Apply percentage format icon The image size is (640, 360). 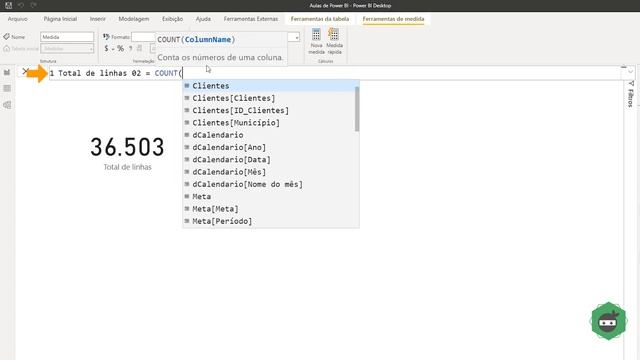click(x=120, y=48)
